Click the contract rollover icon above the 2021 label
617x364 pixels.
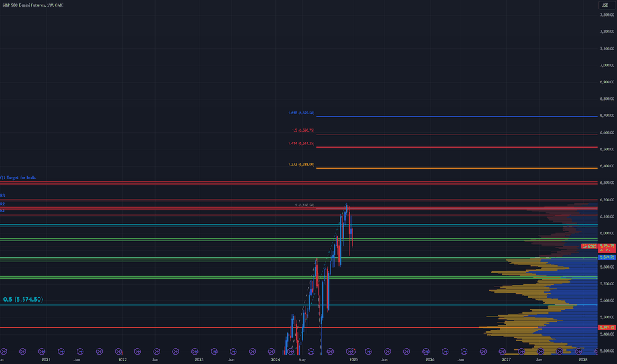pos(42,351)
